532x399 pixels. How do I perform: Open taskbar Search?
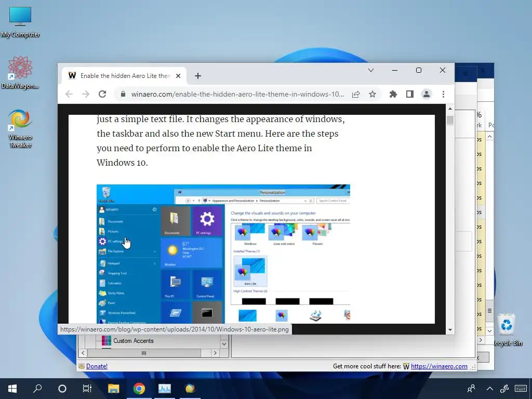pos(37,389)
